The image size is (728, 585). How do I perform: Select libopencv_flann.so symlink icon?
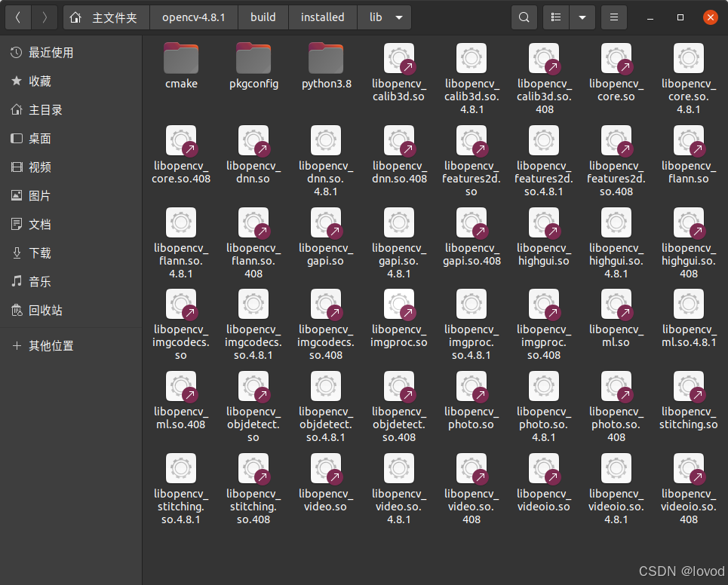coord(689,140)
